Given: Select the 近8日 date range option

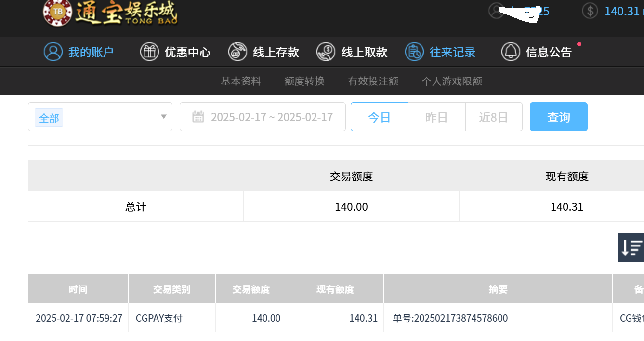Looking at the screenshot, I should tap(493, 117).
